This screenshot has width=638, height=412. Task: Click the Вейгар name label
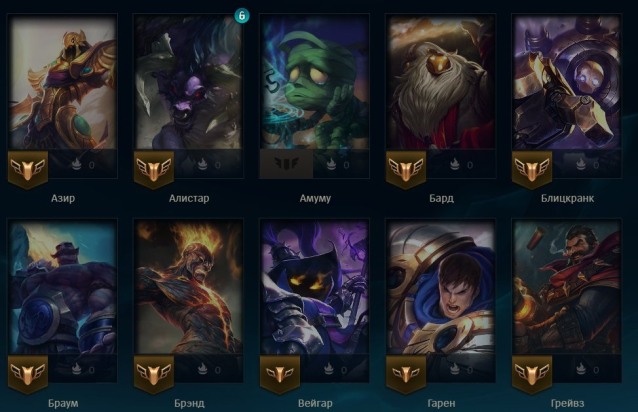point(315,403)
